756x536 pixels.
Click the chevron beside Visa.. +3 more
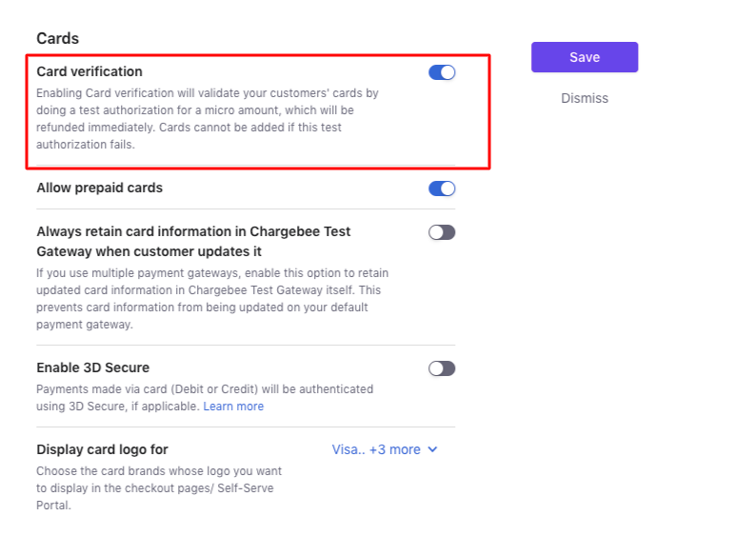point(433,449)
